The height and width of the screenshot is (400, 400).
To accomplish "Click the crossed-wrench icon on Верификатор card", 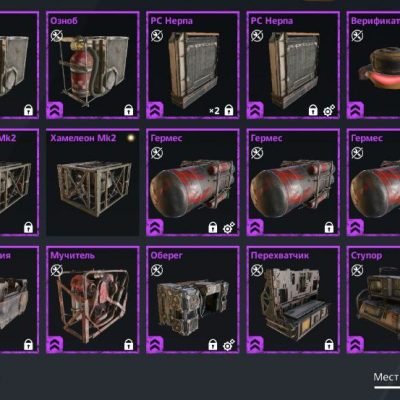I will point(357,36).
